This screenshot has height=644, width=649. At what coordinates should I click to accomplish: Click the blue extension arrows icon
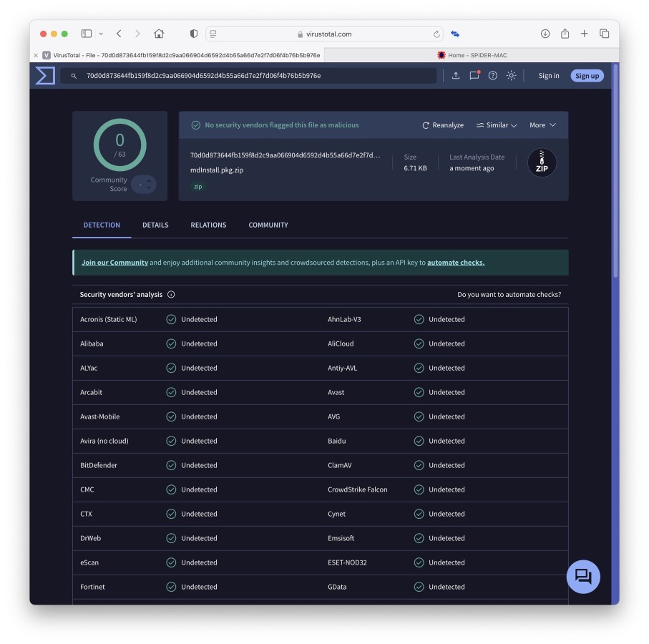click(455, 34)
